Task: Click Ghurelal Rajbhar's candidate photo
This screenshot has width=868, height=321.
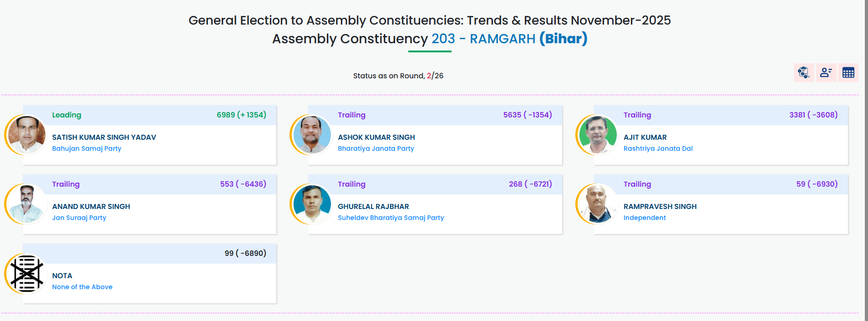Action: tap(312, 204)
